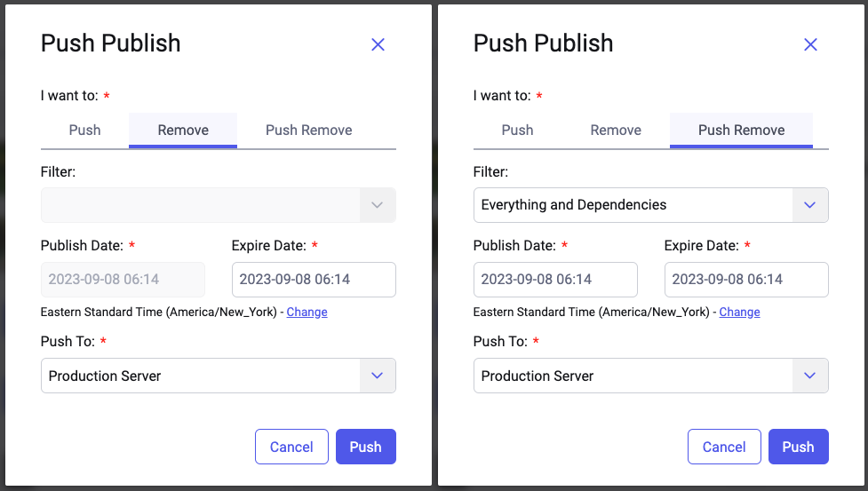The height and width of the screenshot is (491, 868).
Task: Click the Change timezone link in left dialog
Action: click(x=307, y=313)
